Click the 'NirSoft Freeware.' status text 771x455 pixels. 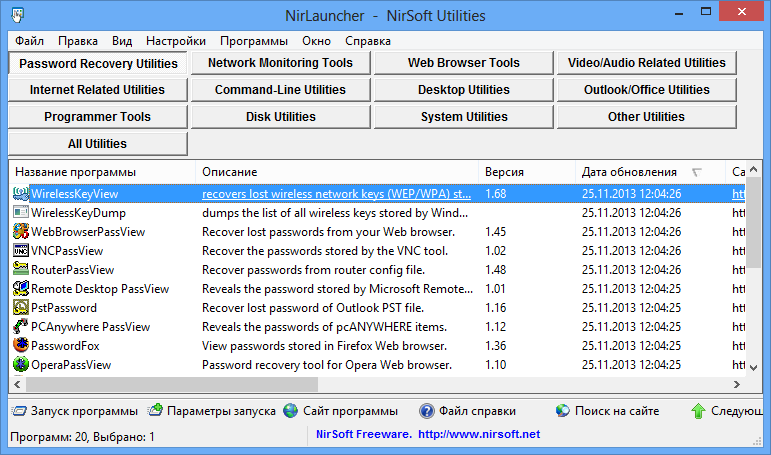pos(364,434)
